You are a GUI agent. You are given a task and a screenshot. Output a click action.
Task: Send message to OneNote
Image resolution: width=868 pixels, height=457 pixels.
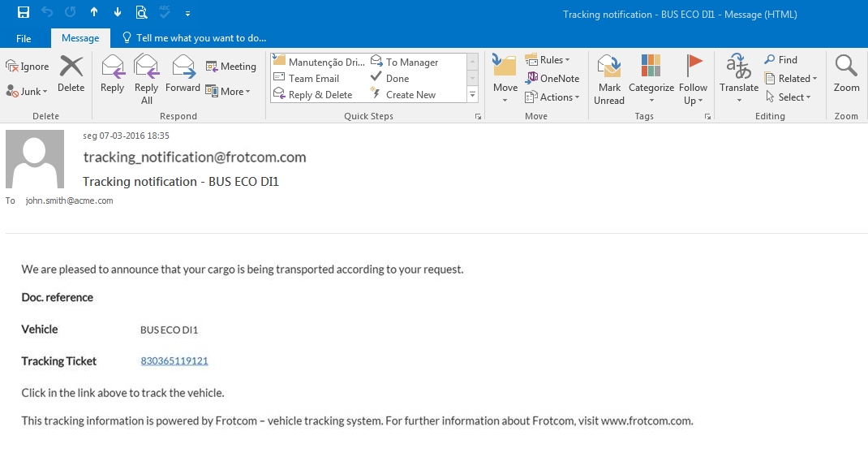[552, 79]
